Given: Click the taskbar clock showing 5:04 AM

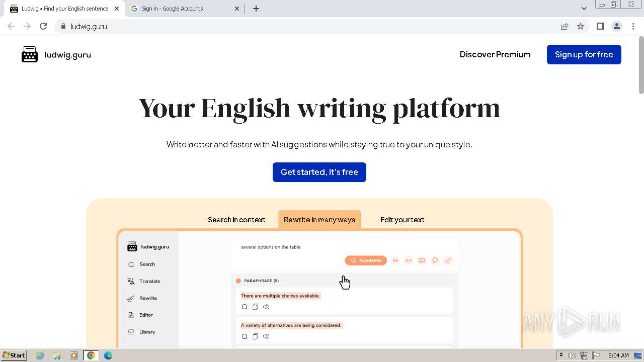Looking at the screenshot, I should 618,355.
